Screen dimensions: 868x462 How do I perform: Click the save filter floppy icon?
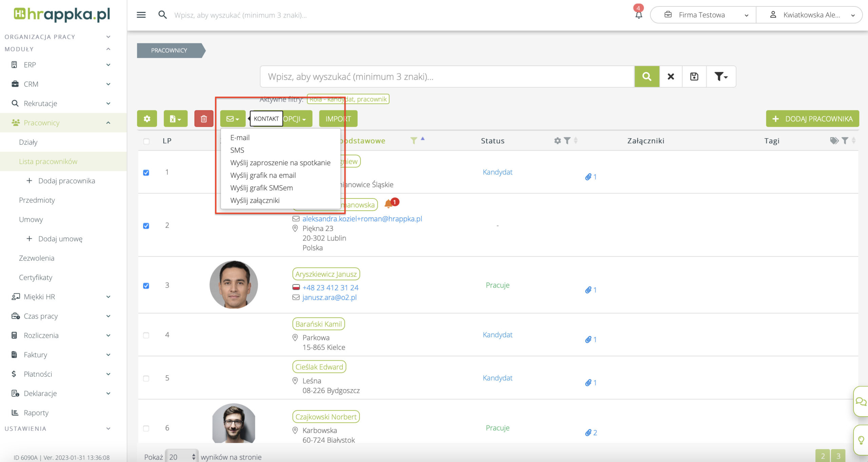coord(694,77)
